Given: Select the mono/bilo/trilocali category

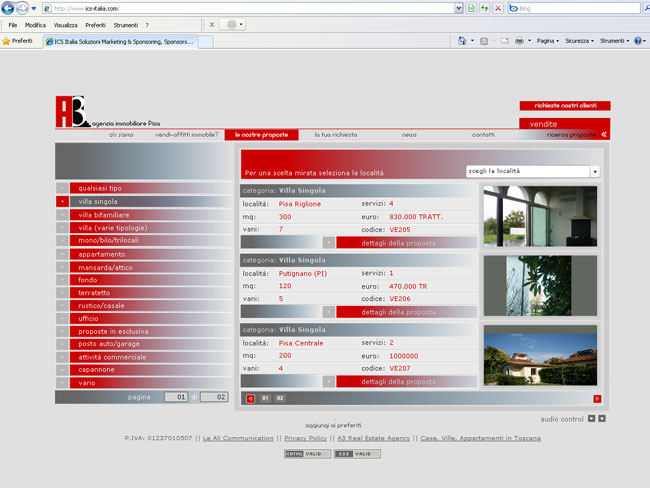Looking at the screenshot, I should click(x=143, y=240).
